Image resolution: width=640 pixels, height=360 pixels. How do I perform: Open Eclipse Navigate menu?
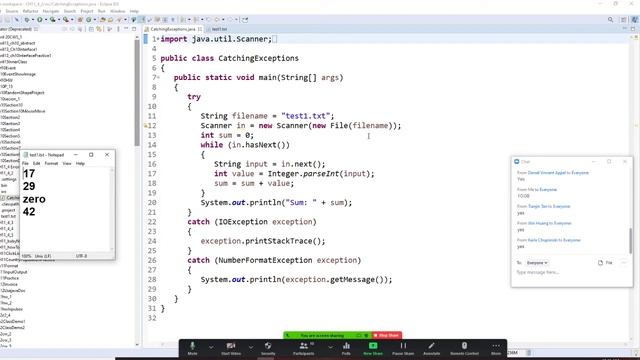click(x=51, y=11)
